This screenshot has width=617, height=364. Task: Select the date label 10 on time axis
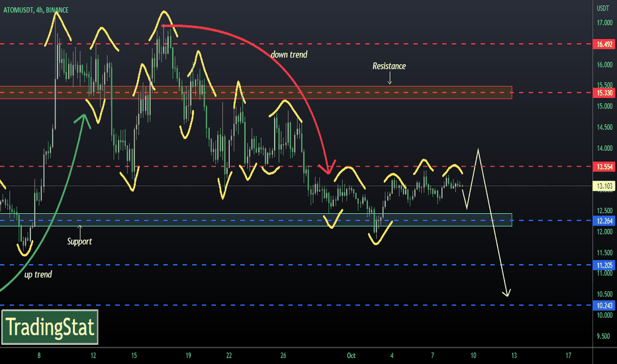coord(473,356)
